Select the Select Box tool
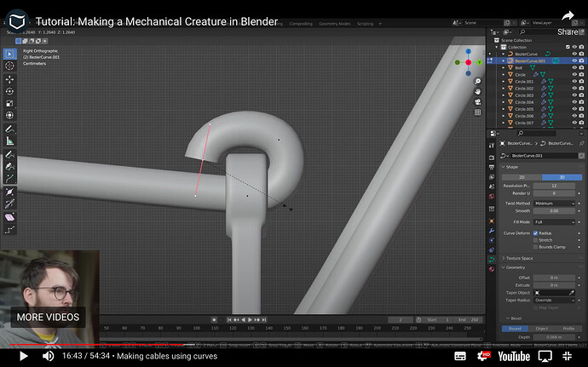 point(9,54)
